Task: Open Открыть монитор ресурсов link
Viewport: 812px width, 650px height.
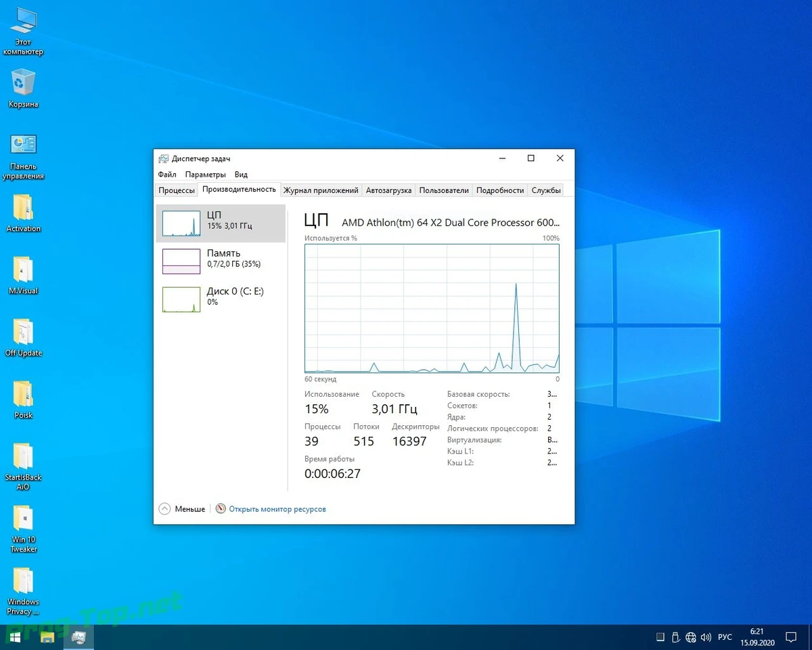Action: (x=277, y=508)
